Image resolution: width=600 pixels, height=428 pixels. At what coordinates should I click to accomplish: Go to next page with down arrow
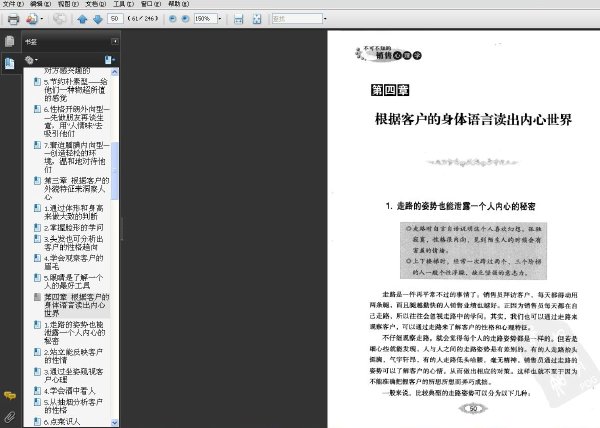coord(98,19)
